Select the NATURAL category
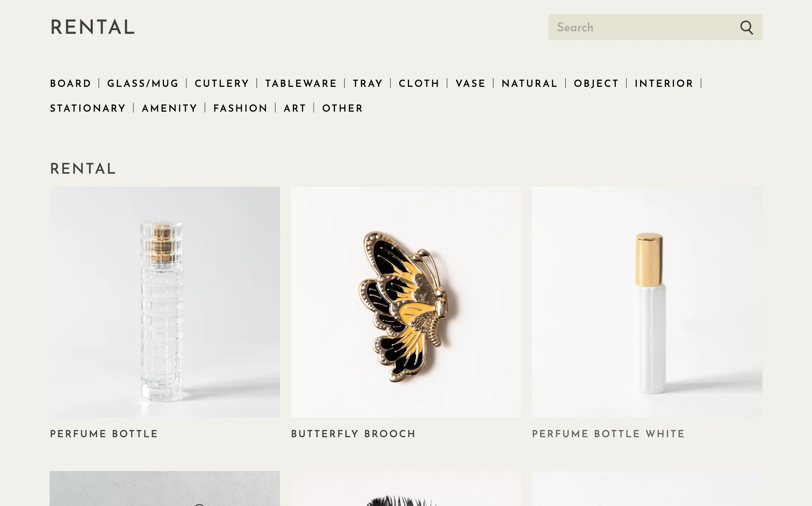812x506 pixels. (x=530, y=83)
